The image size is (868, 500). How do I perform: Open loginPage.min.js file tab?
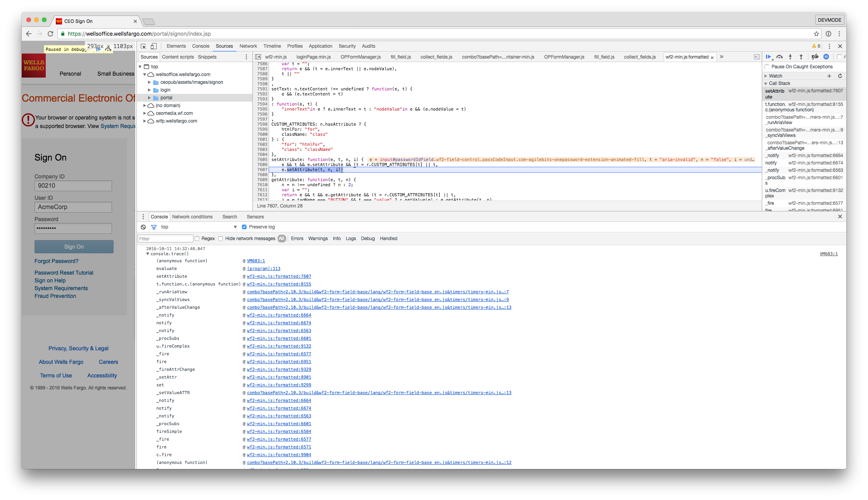pos(314,57)
